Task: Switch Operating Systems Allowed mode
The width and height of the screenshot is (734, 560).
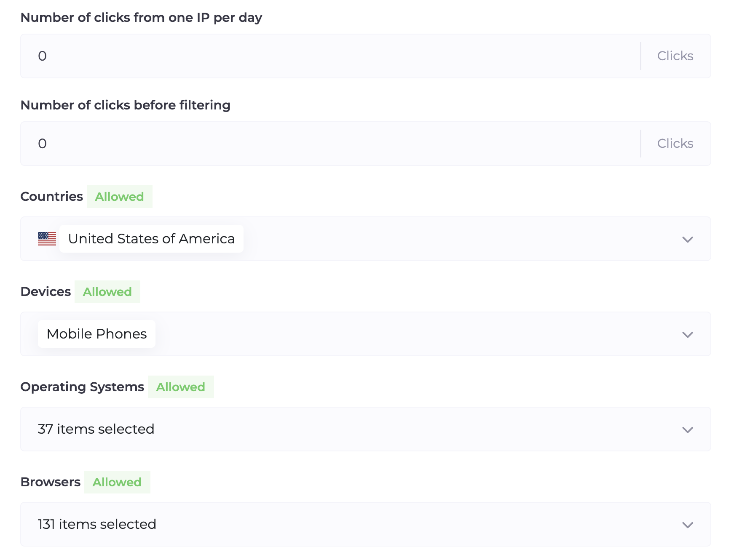Action: point(180,387)
